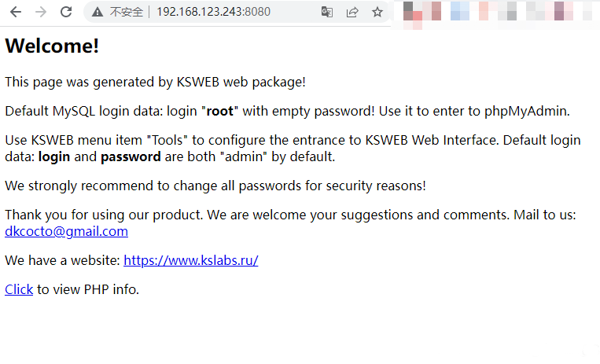Click the security recommendation sentence
The width and height of the screenshot is (600, 364).
tap(215, 186)
